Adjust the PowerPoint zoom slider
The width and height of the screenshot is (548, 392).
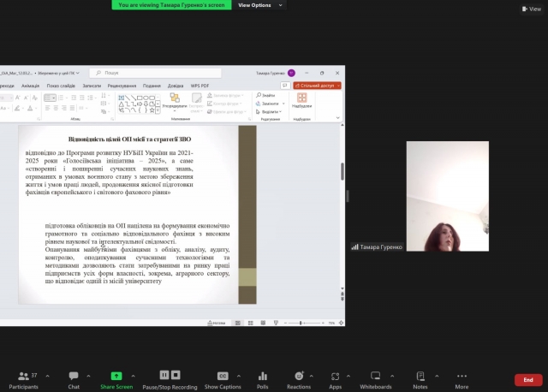[307, 323]
